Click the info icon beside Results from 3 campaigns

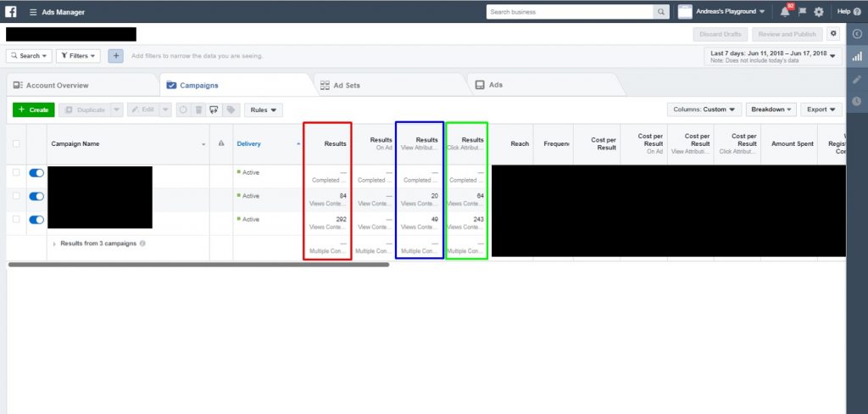(142, 243)
